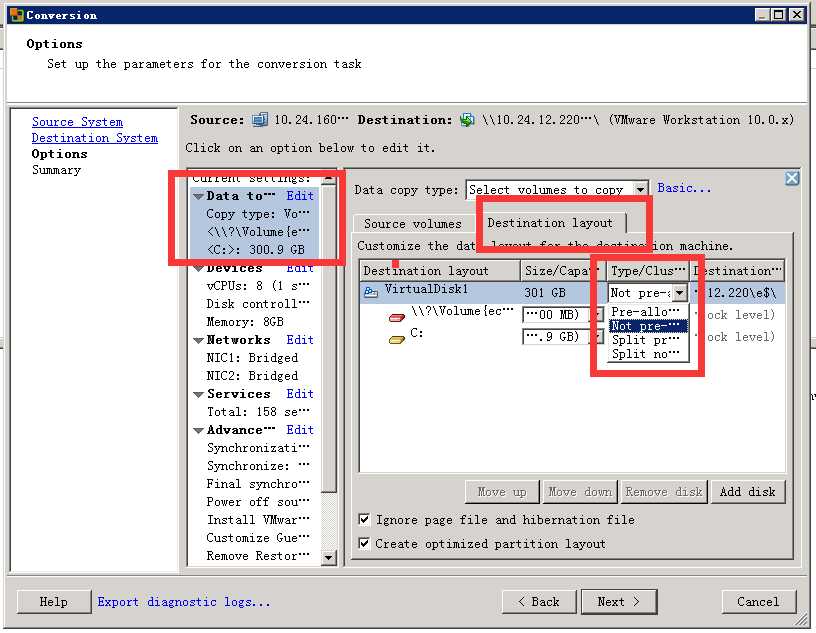
Task: Edit the Data to copy settings
Action: pos(300,196)
